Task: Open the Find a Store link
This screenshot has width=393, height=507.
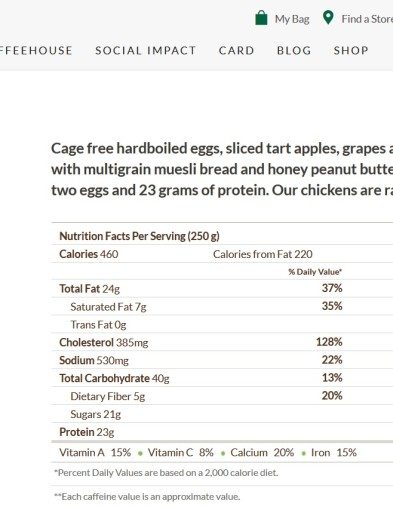Action: click(x=367, y=19)
